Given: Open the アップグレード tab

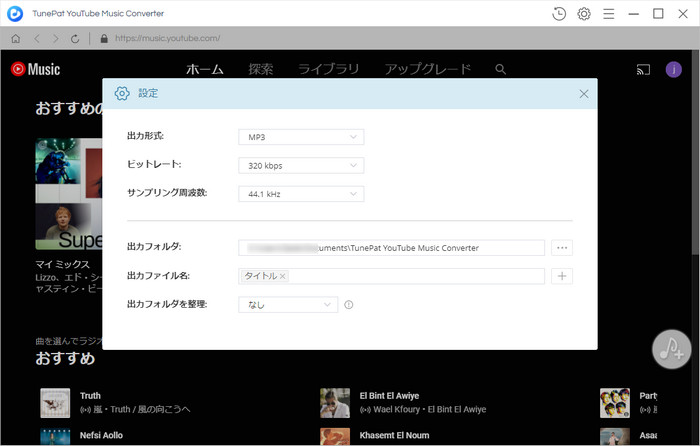Looking at the screenshot, I should coord(428,69).
